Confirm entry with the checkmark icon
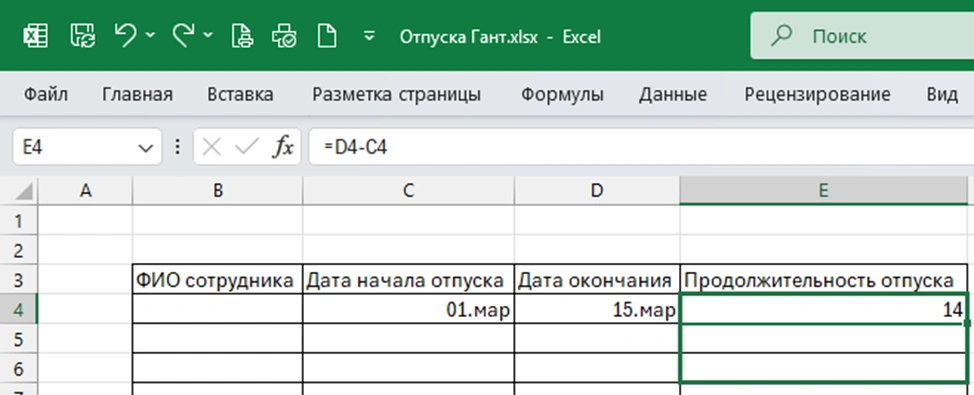Viewport: 974px width, 395px height. coord(247,147)
